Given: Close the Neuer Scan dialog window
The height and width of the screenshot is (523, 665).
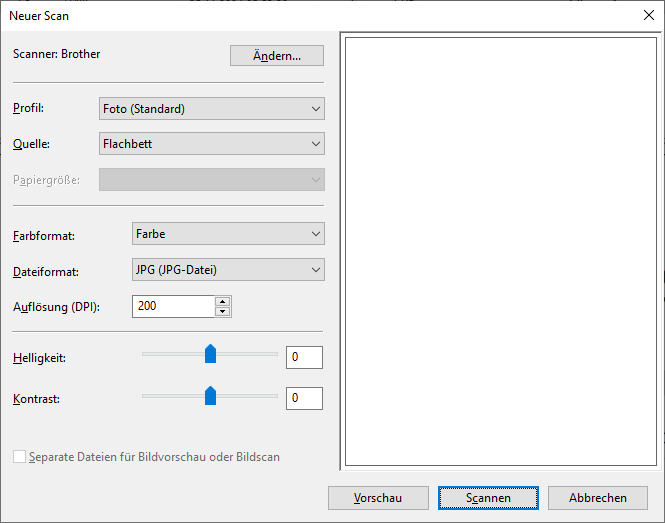Looking at the screenshot, I should 646,15.
